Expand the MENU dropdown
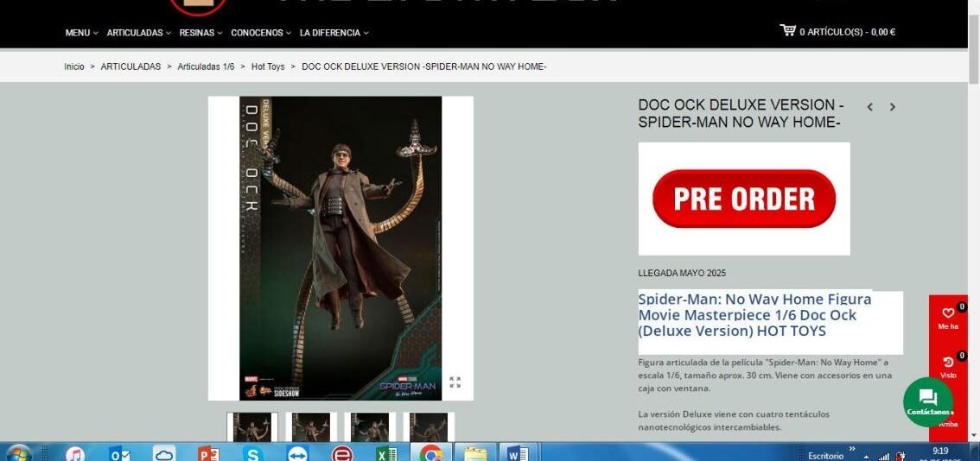 (x=81, y=33)
